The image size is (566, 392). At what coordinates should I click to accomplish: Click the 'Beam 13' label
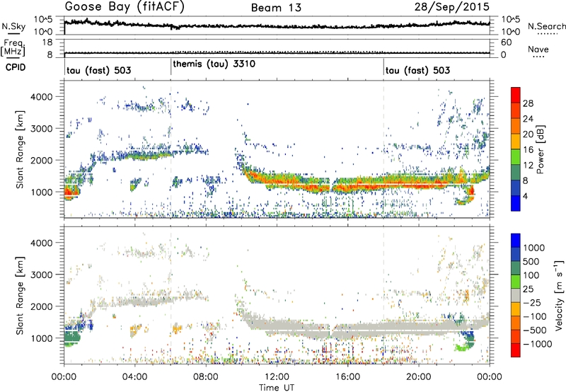point(276,8)
